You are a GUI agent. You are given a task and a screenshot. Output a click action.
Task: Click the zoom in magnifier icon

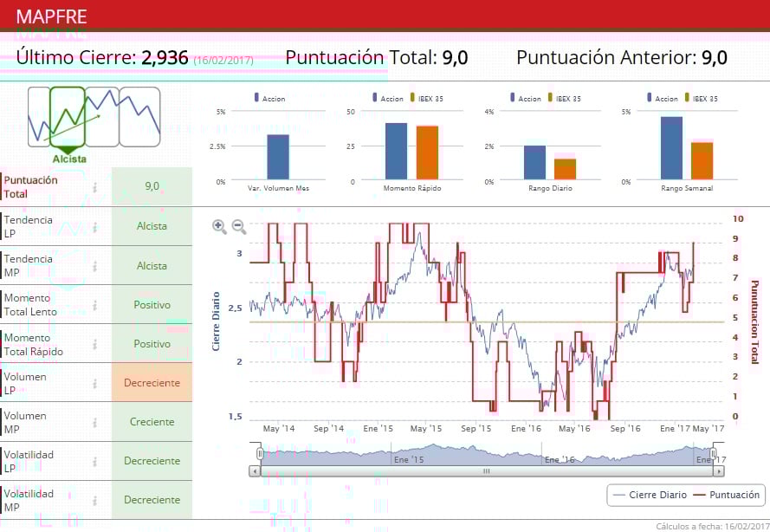click(x=219, y=226)
